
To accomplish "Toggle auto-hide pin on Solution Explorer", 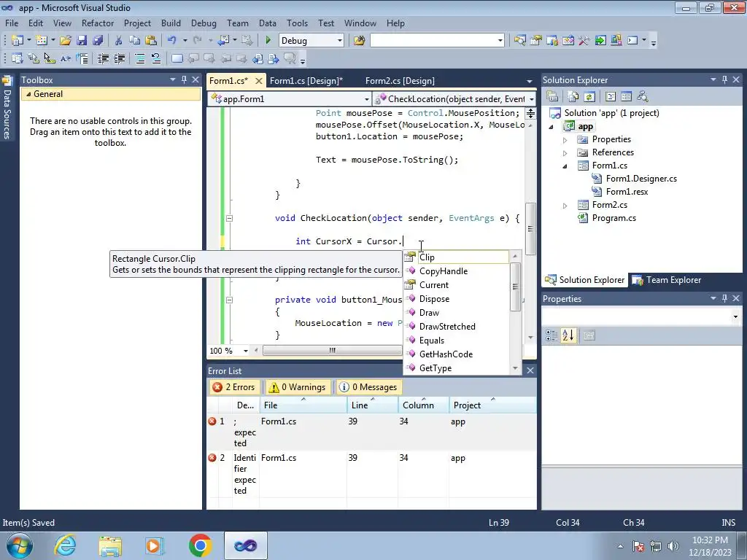I will click(724, 80).
